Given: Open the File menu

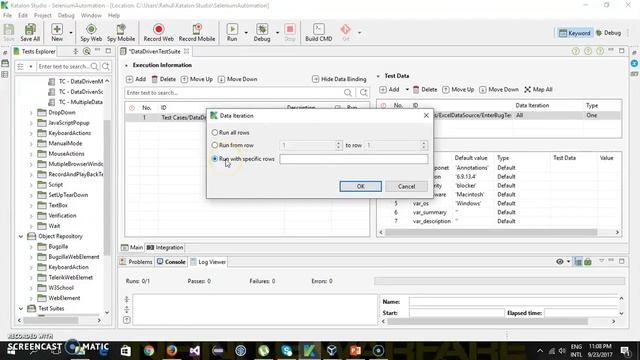Looking at the screenshot, I should click(x=7, y=15).
